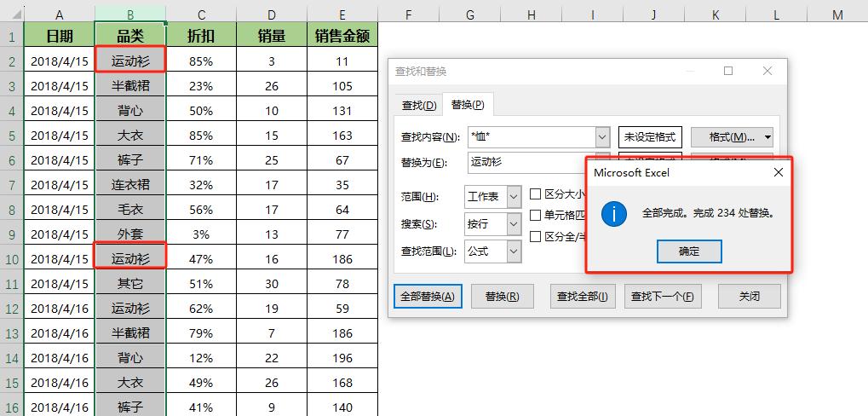Select column C header
Image resolution: width=868 pixels, height=416 pixels.
(201, 14)
